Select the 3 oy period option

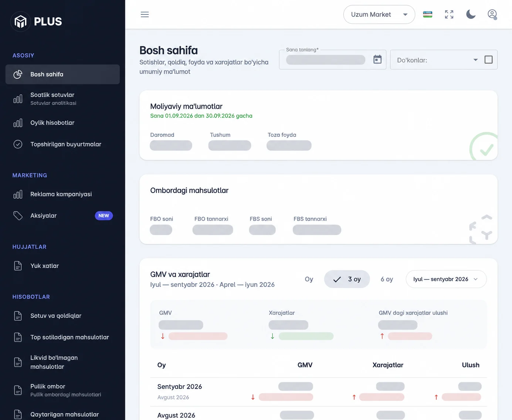347,279
